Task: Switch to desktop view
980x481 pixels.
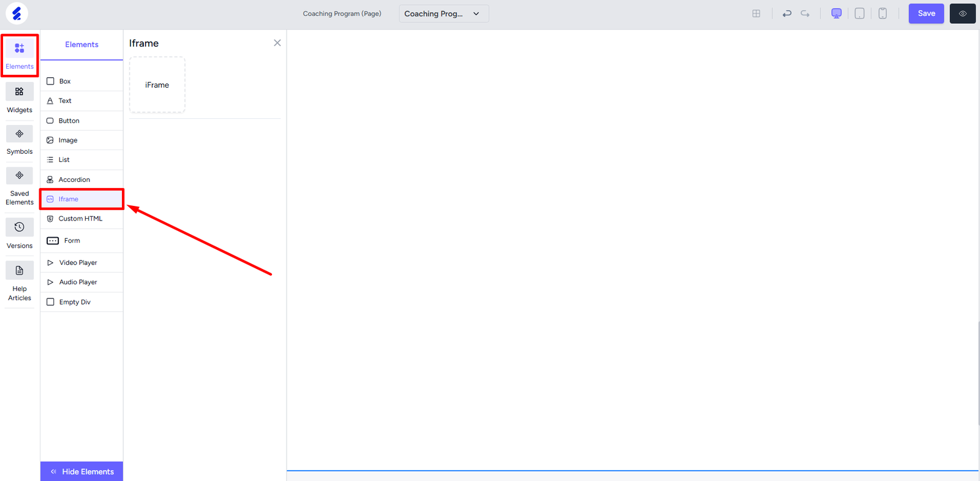Action: pos(836,13)
